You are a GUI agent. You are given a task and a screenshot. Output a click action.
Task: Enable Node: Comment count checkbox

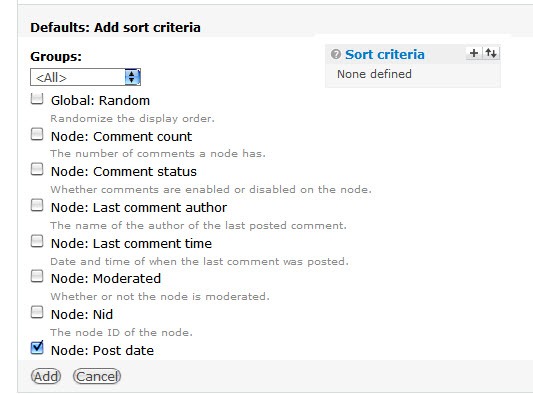37,134
